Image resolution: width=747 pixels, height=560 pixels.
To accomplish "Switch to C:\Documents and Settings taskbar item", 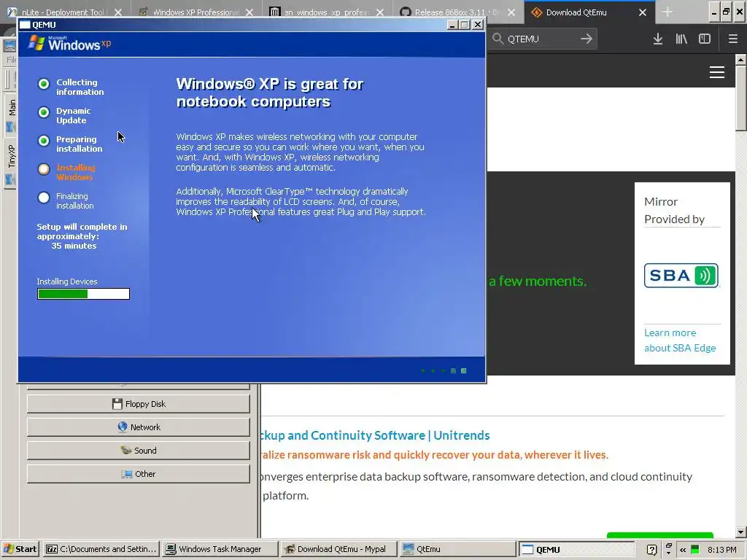I will (x=101, y=549).
